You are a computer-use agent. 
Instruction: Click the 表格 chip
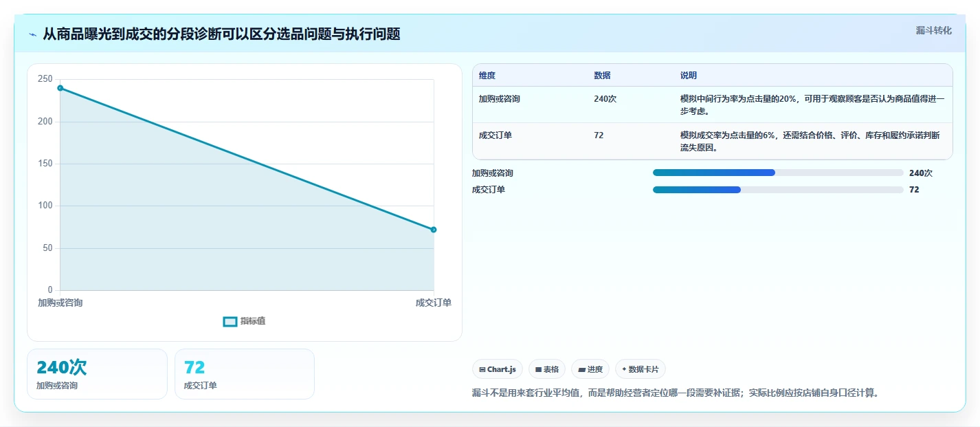[547, 369]
